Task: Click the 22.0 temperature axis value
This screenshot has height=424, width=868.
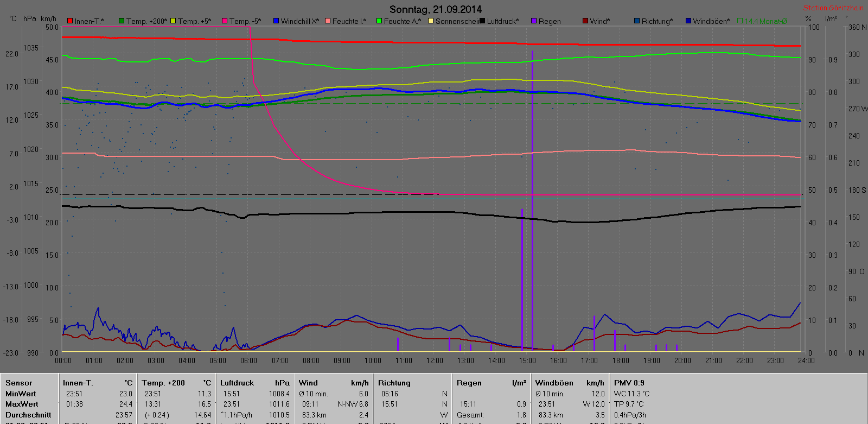Action: point(12,54)
